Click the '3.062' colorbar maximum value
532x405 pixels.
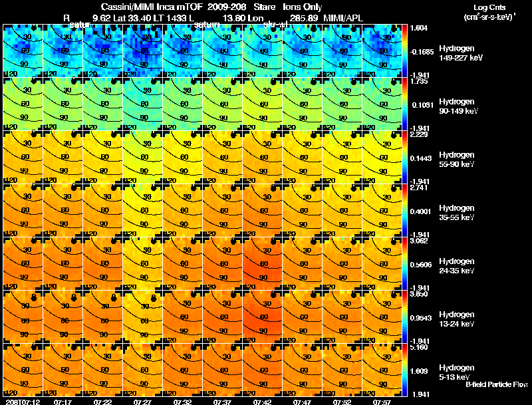coord(419,241)
